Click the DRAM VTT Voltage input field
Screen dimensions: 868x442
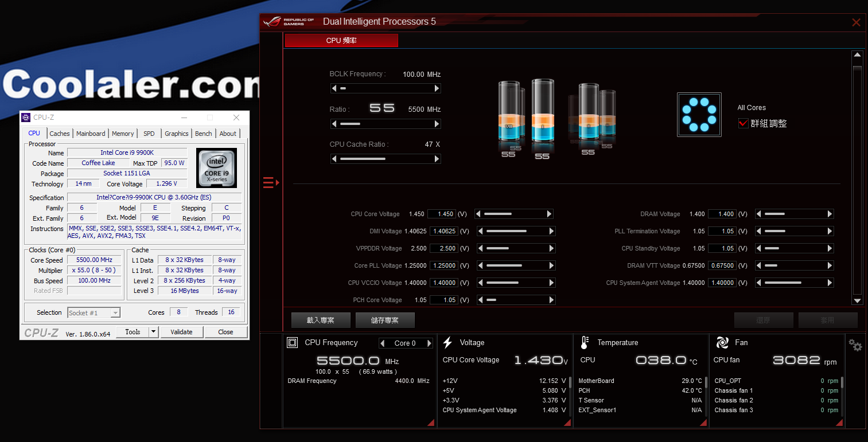tap(722, 265)
